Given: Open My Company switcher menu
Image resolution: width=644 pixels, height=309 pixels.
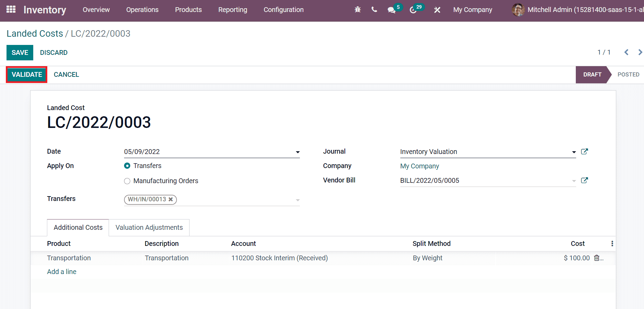Looking at the screenshot, I should click(x=473, y=10).
